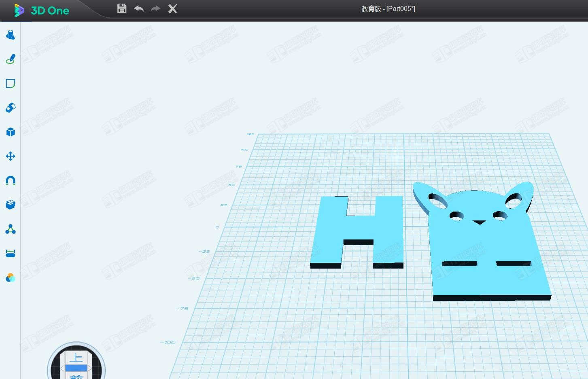Open the feature modeling tool
The image size is (588, 379).
coord(11,108)
